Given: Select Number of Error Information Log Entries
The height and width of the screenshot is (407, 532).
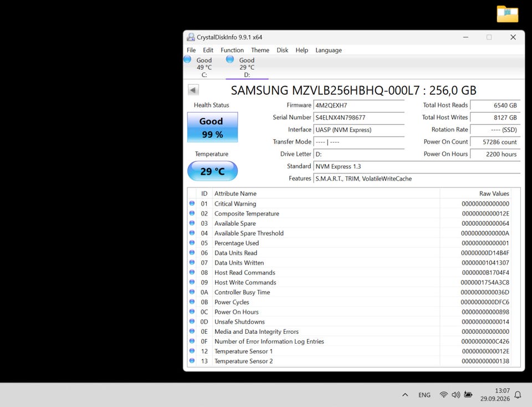Looking at the screenshot, I should click(x=350, y=341).
